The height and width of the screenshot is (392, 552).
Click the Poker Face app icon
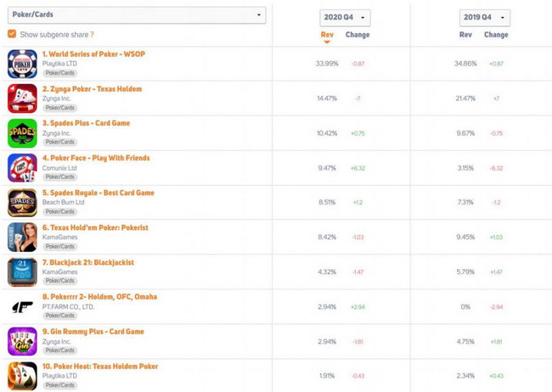22,168
